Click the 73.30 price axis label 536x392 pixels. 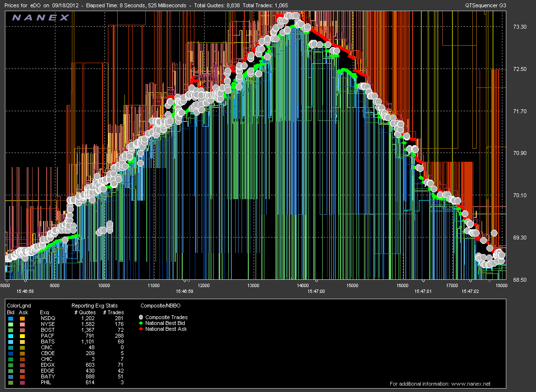[x=520, y=27]
